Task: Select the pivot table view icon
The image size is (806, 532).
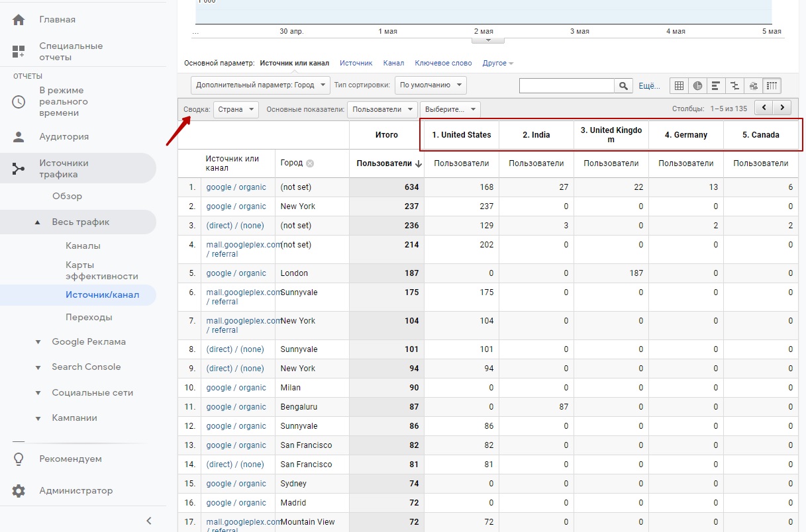Action: (772, 85)
